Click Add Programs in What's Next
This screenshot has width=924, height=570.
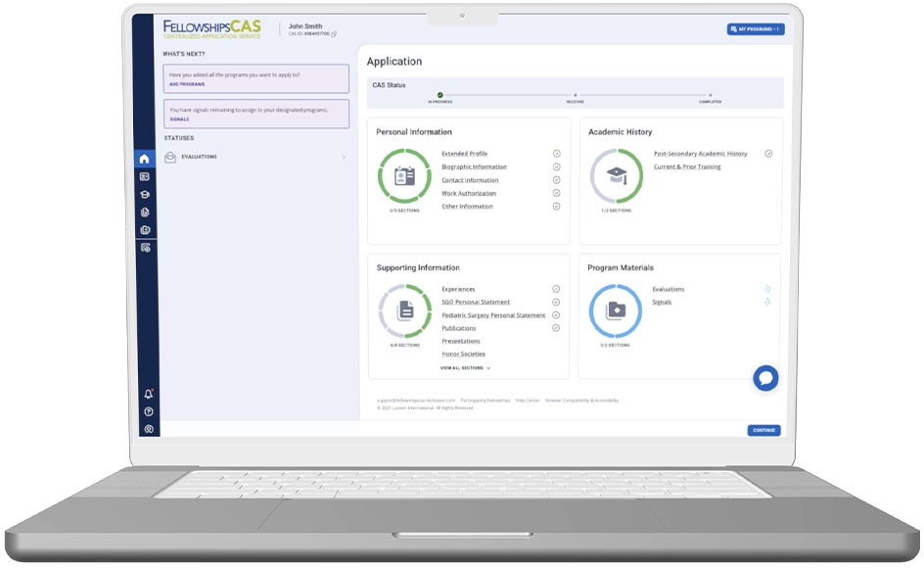pos(187,85)
